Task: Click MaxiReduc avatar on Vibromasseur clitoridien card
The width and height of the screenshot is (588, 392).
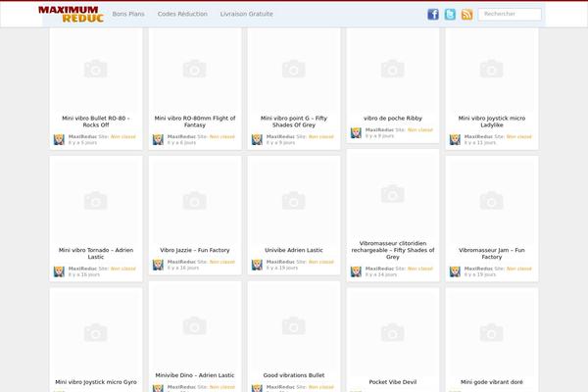Action: [356, 271]
